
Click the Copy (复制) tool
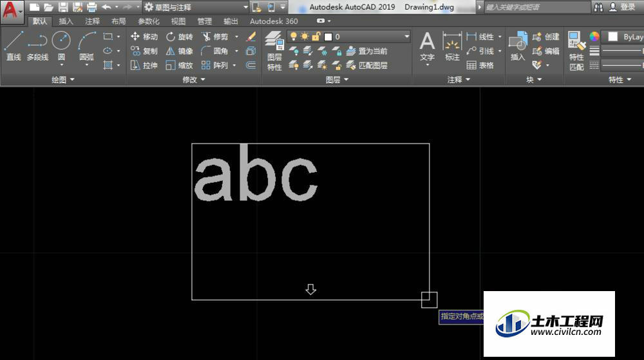pyautogui.click(x=144, y=51)
